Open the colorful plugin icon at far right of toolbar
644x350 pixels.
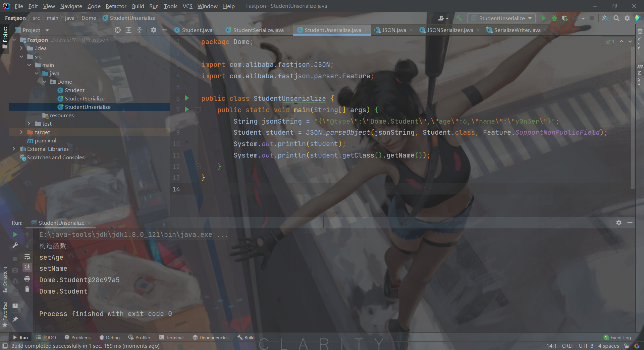coord(638,18)
